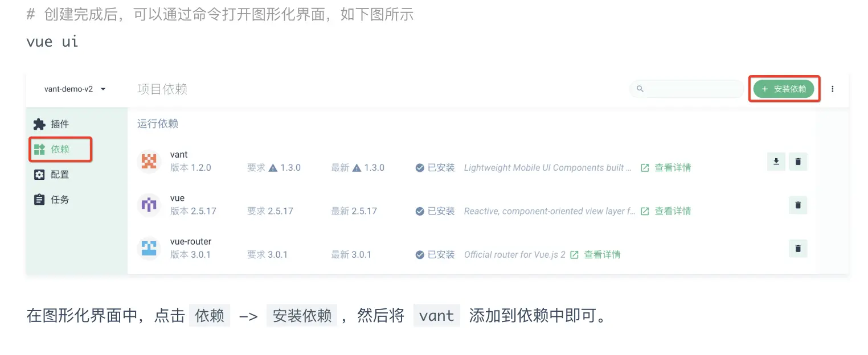The width and height of the screenshot is (868, 355).
Task: Click the Lightweight Mobile UI Components description
Action: 548,168
